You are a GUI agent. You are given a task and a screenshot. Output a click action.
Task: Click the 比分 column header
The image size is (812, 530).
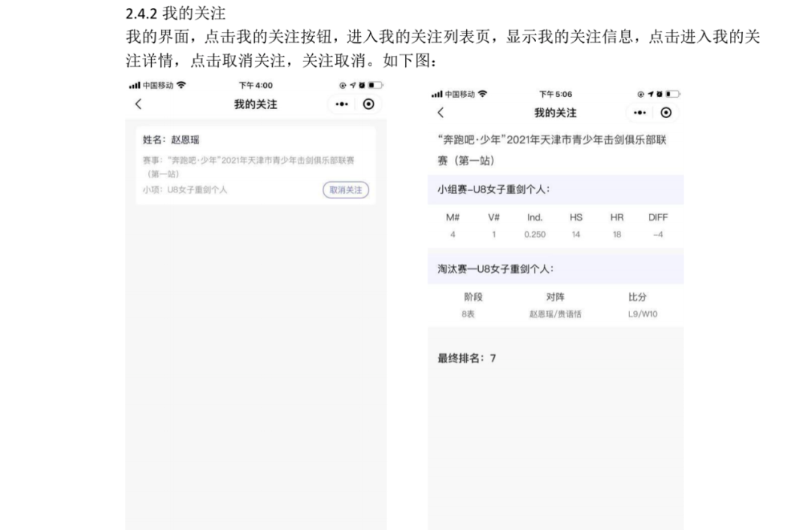point(638,296)
